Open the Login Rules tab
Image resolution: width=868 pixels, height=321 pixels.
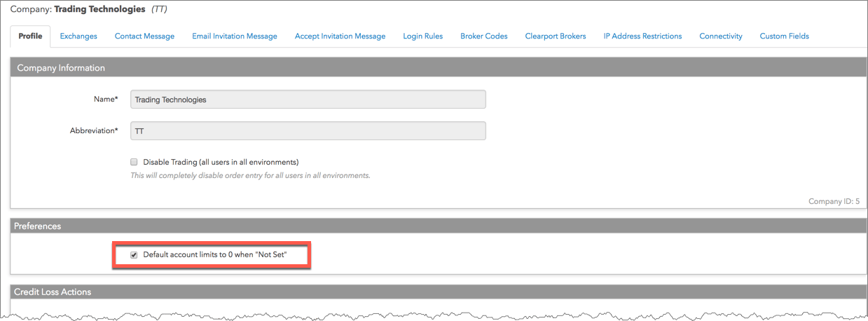click(422, 36)
